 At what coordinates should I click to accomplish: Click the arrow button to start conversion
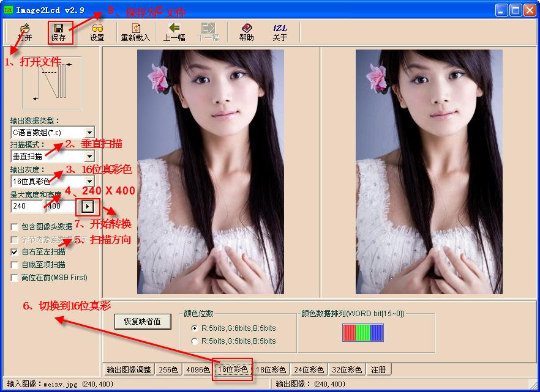point(86,206)
